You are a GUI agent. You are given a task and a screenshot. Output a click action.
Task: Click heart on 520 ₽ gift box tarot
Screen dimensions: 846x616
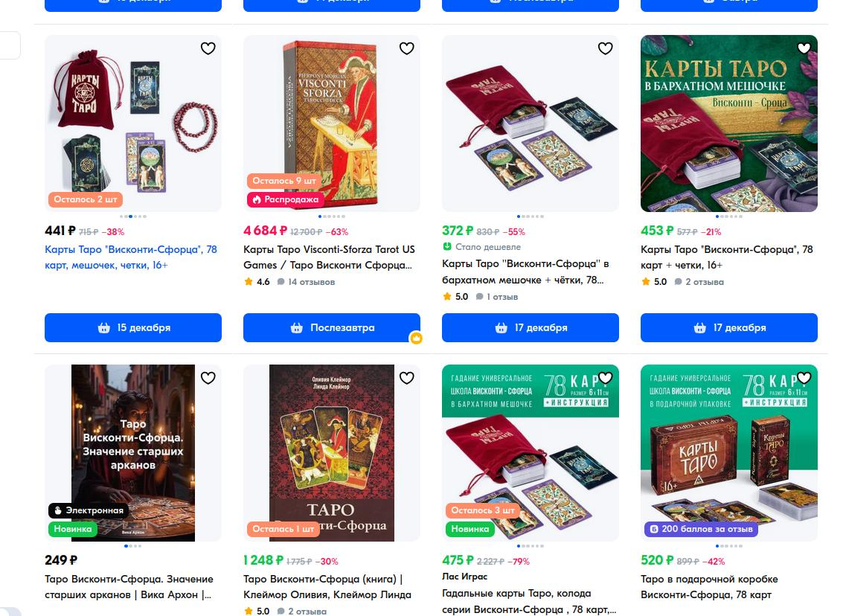pos(804,378)
